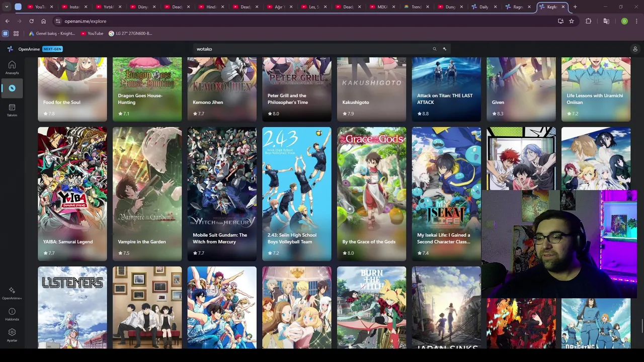
Task: Open the Ayarlar settings gear icon
Action: tap(12, 332)
